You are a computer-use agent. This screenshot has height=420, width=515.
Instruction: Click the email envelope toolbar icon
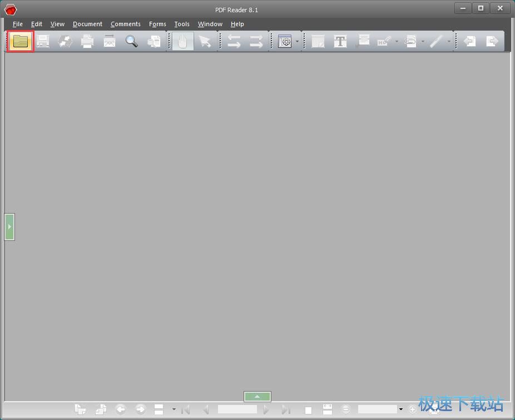pos(110,41)
